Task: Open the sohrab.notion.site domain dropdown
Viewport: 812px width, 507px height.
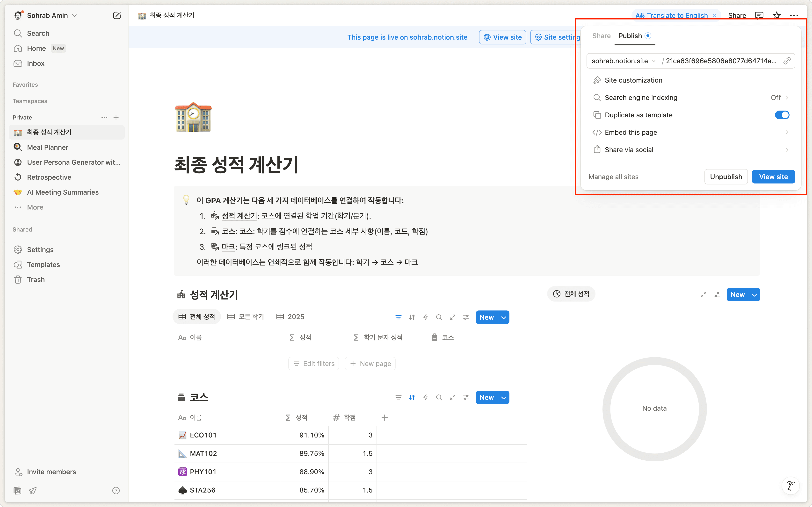Action: coord(653,61)
